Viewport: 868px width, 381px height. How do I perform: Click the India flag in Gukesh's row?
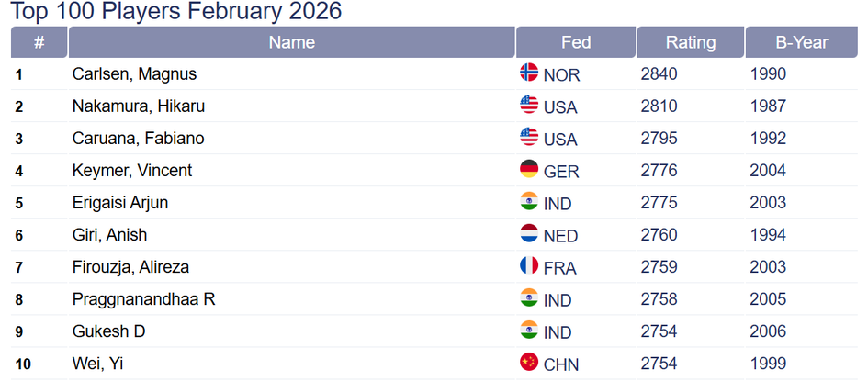coord(529,331)
